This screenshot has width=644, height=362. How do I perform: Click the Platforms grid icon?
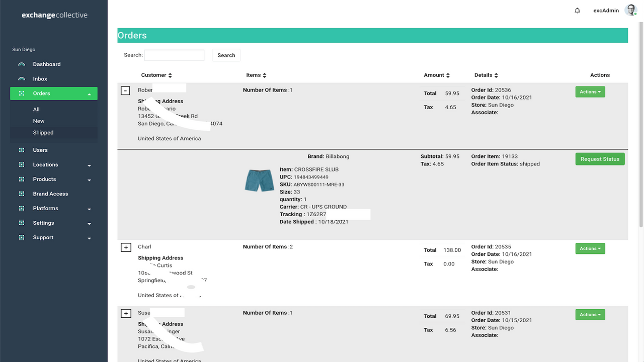(x=22, y=209)
